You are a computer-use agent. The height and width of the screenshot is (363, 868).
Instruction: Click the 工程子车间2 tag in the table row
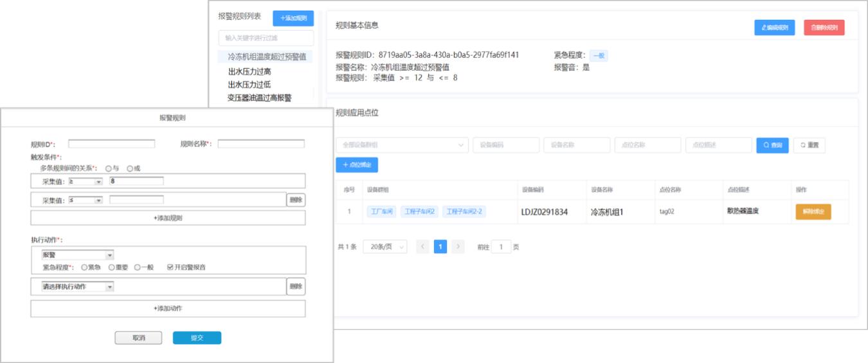pos(420,211)
